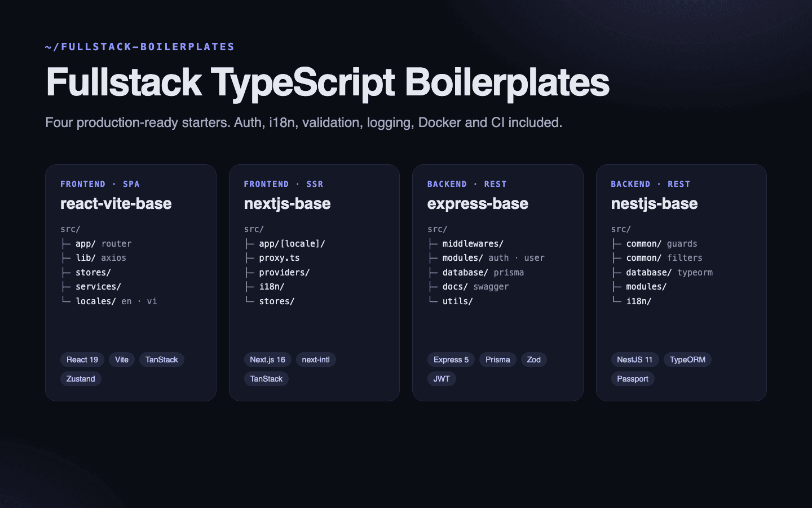Click 'BACKEND · REST' label above nestjs-base
812x508 pixels.
pyautogui.click(x=651, y=184)
